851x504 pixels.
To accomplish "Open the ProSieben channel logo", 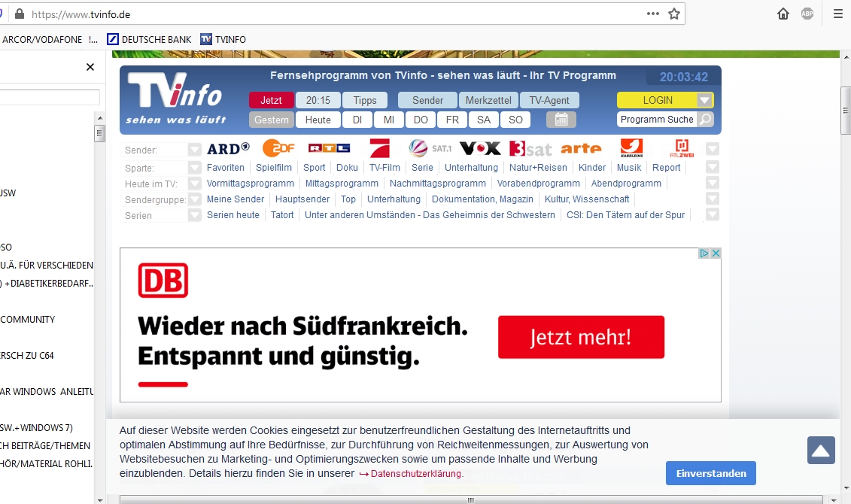I will tap(380, 148).
